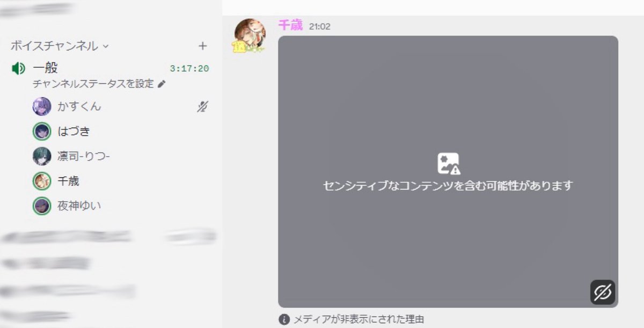644x328 pixels.
Task: Click the muted microphone icon for かすくん
Action: [x=202, y=107]
